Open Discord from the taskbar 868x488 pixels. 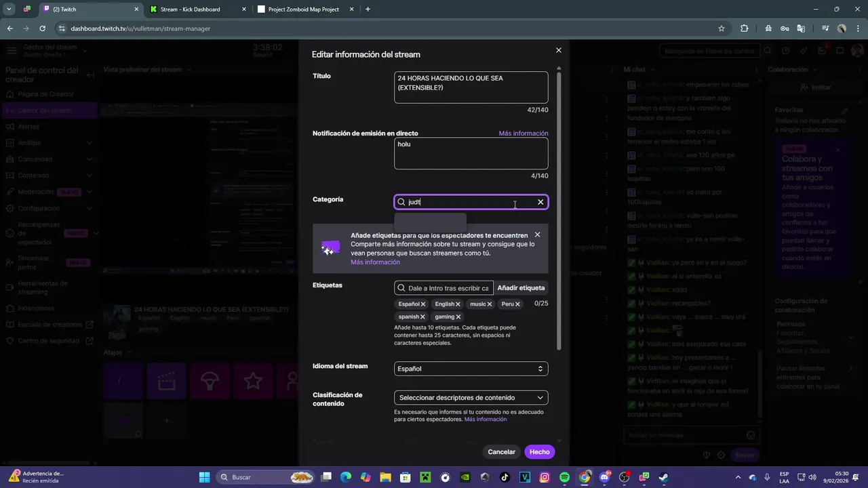click(604, 477)
